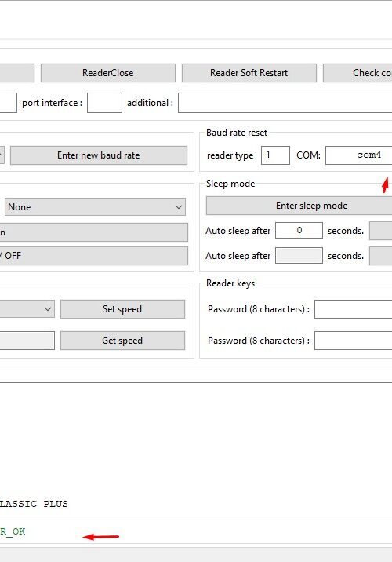
Task: Expand the dropdown beside Set speed
Action: pyautogui.click(x=27, y=309)
